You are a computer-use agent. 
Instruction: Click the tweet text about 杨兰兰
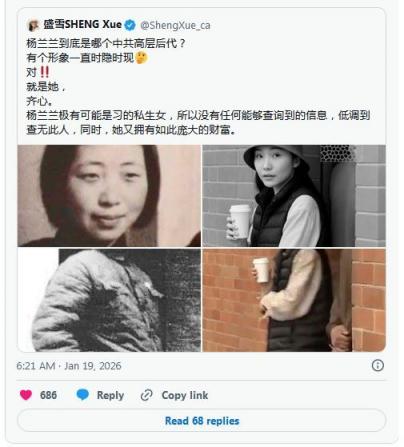pos(198,86)
